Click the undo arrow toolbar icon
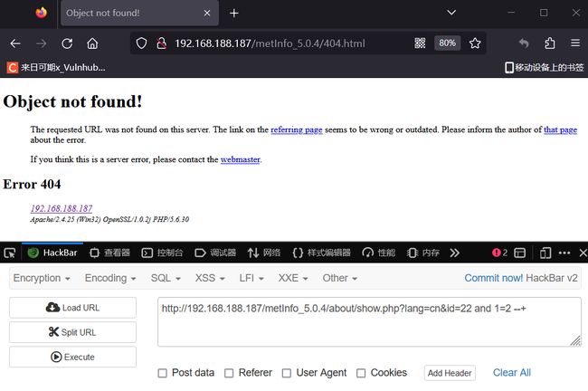The height and width of the screenshot is (391, 588). click(524, 43)
